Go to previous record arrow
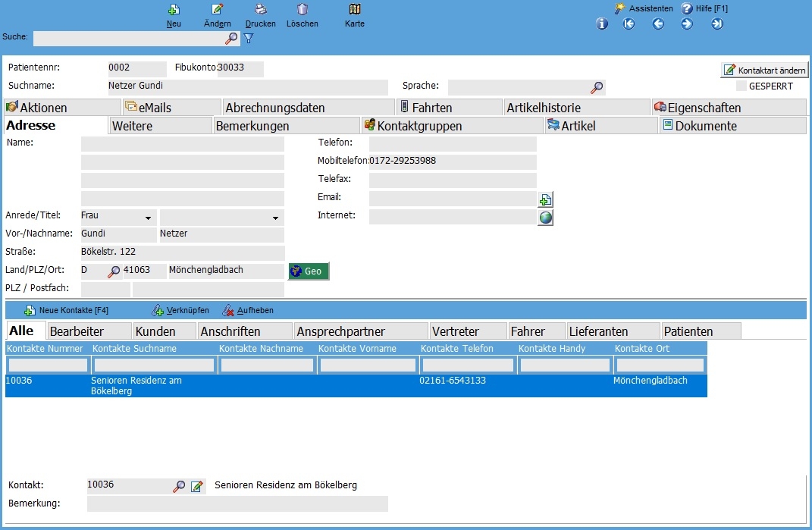 pos(658,24)
